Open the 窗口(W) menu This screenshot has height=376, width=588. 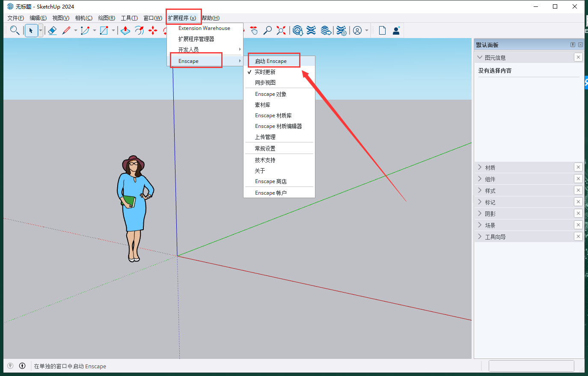click(153, 18)
